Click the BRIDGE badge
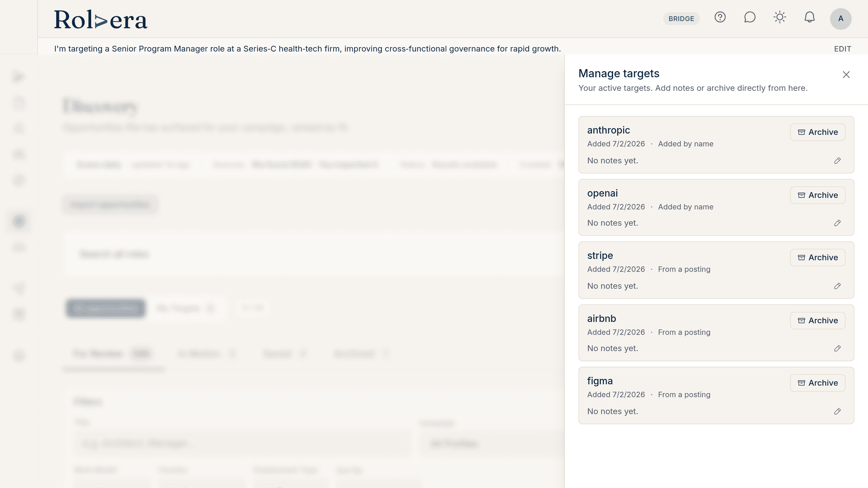868x488 pixels. pos(681,19)
